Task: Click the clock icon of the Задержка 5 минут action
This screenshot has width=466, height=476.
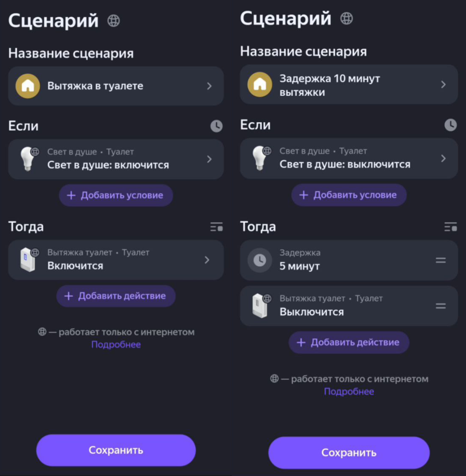Action: point(261,260)
